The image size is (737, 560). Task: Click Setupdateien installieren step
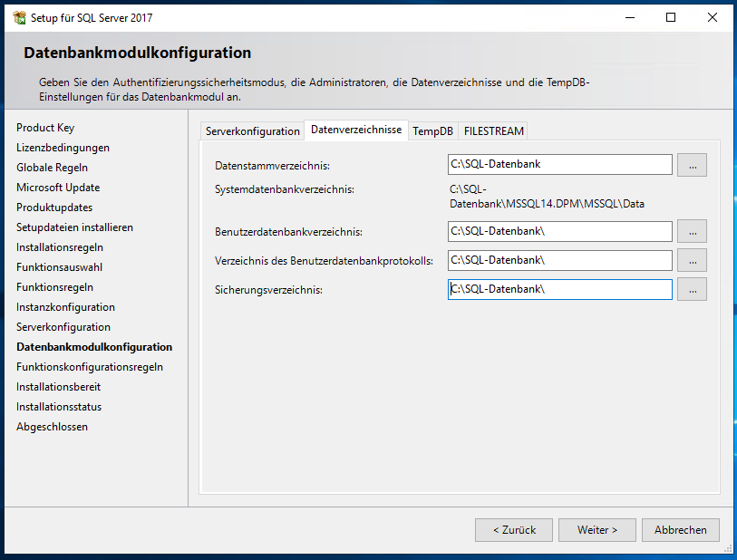point(74,227)
